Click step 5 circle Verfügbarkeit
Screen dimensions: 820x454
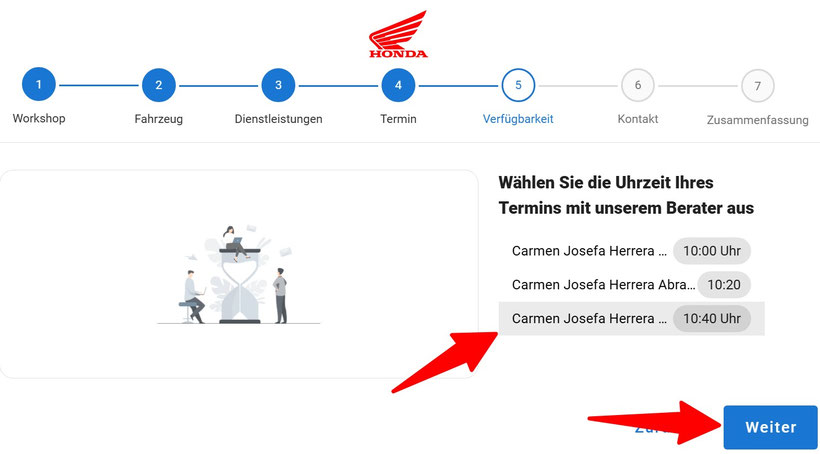pos(518,85)
